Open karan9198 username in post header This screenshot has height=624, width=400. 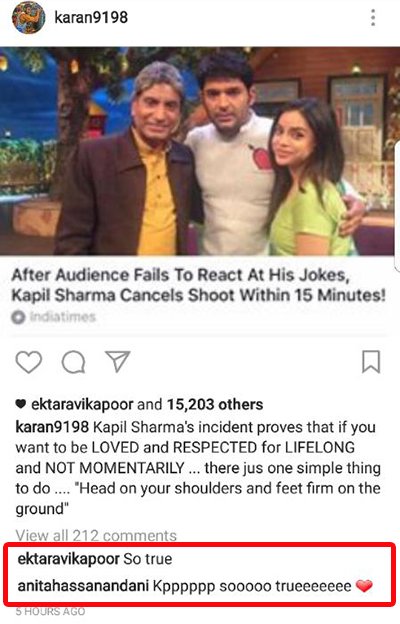pyautogui.click(x=91, y=18)
